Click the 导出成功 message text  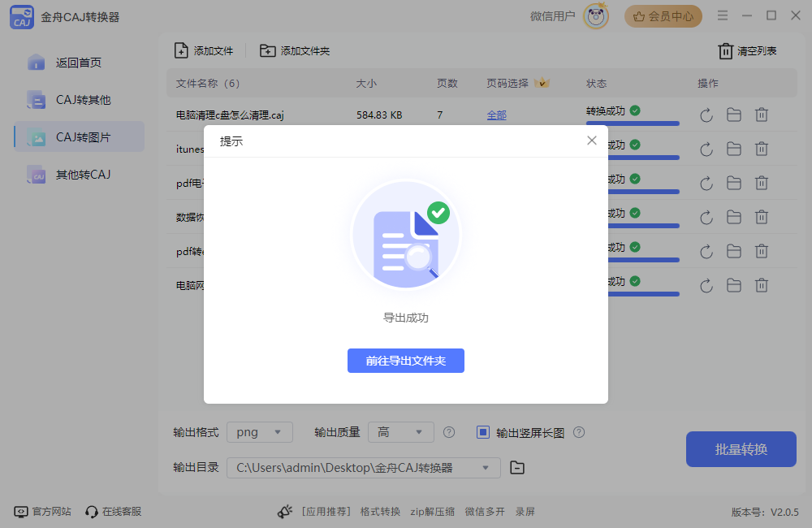[405, 318]
